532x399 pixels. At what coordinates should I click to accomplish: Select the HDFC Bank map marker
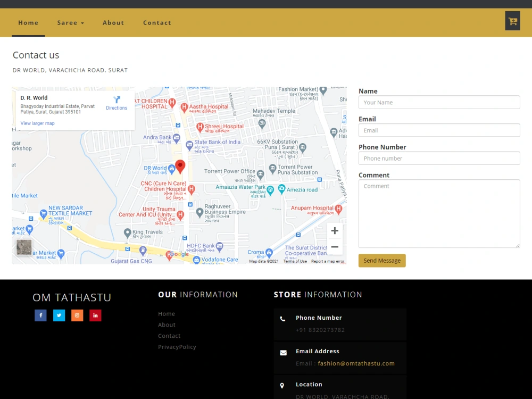(x=220, y=247)
